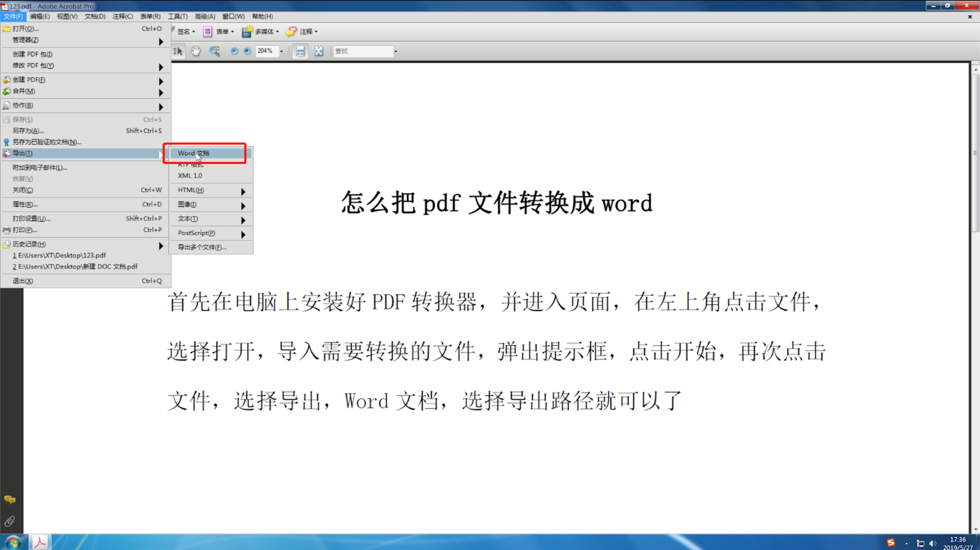This screenshot has height=550, width=980.
Task: Open the 帮助(H) menu
Action: tap(262, 16)
